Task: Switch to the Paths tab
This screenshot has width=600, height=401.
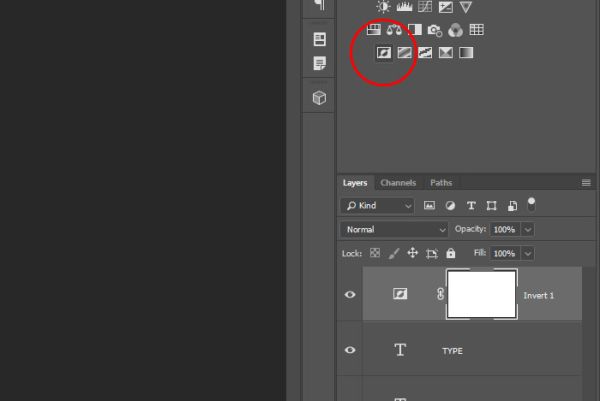Action: pyautogui.click(x=441, y=183)
